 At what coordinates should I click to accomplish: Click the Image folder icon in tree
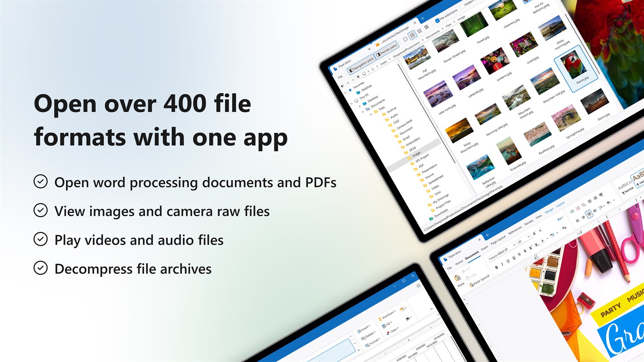(x=409, y=158)
